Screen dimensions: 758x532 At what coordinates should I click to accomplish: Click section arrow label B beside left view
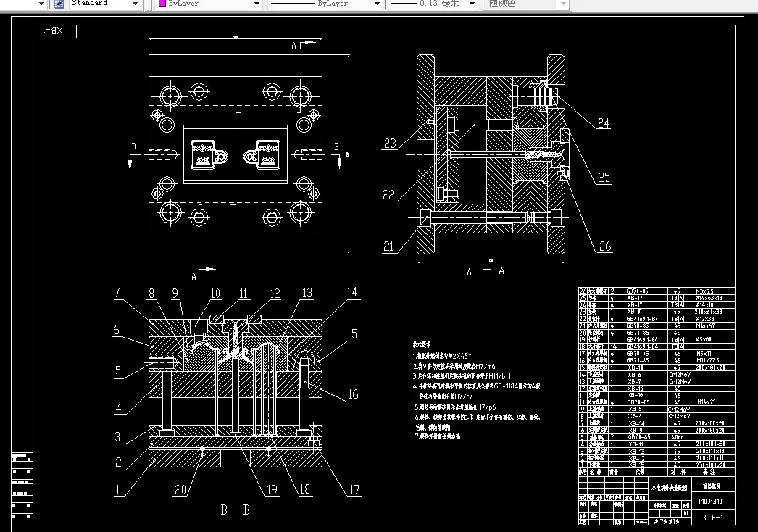tap(134, 146)
